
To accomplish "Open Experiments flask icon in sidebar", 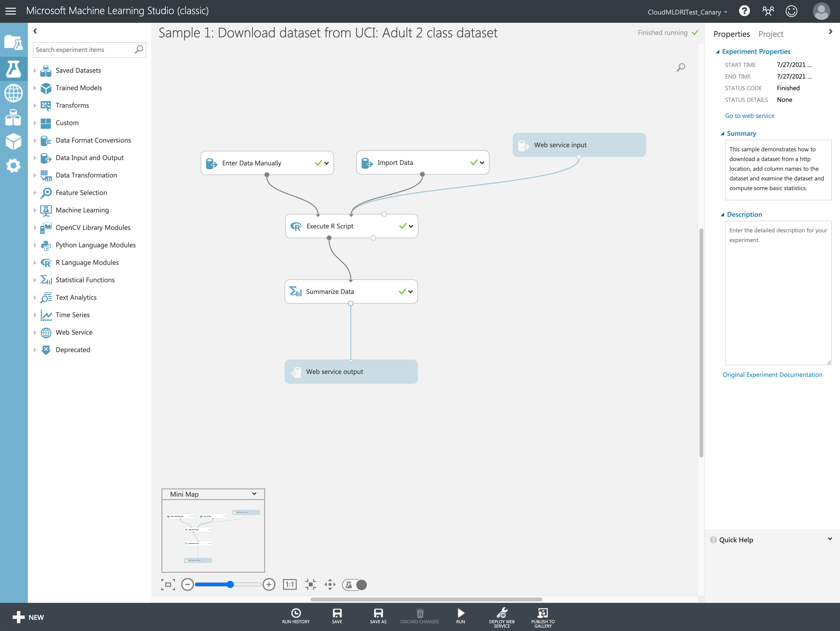I will (14, 69).
